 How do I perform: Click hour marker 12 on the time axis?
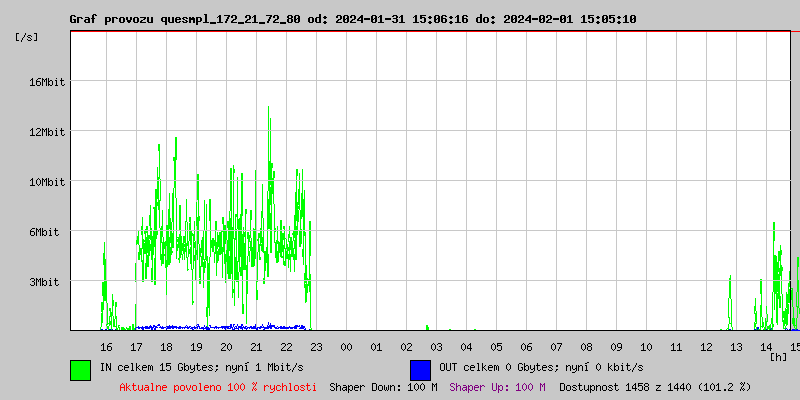pyautogui.click(x=706, y=347)
